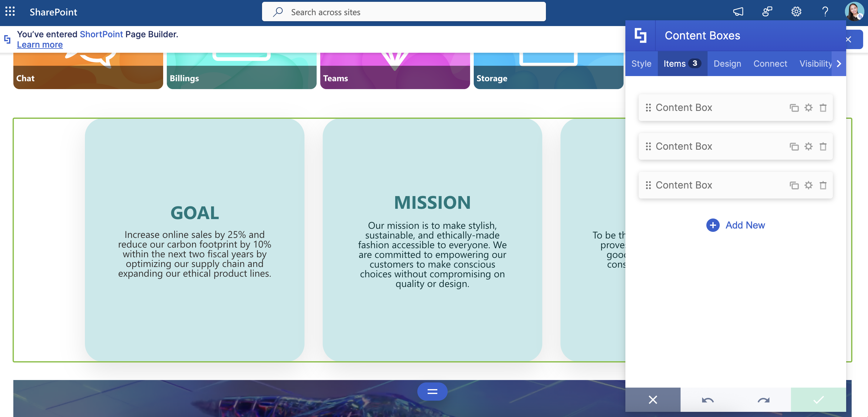The image size is (868, 417).
Task: Open the help question mark icon
Action: (x=825, y=12)
